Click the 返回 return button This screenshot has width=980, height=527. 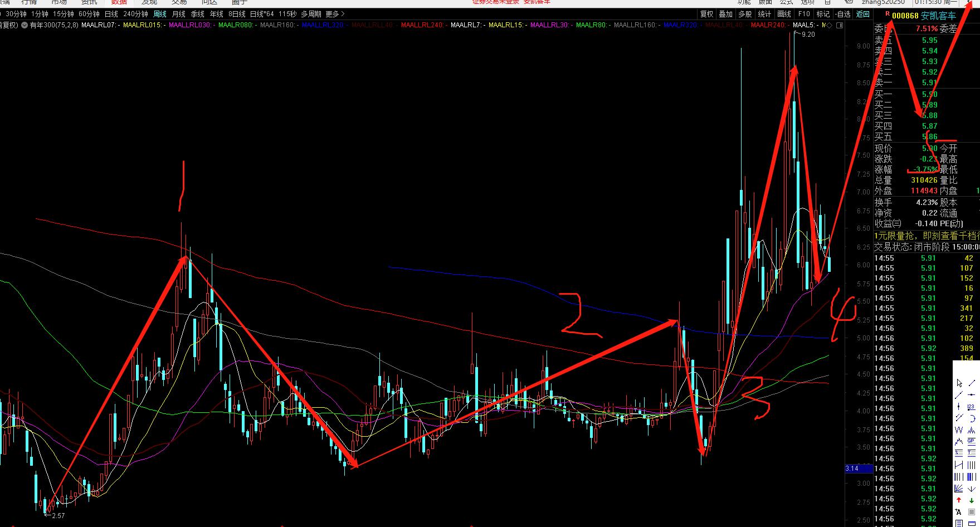click(x=863, y=14)
